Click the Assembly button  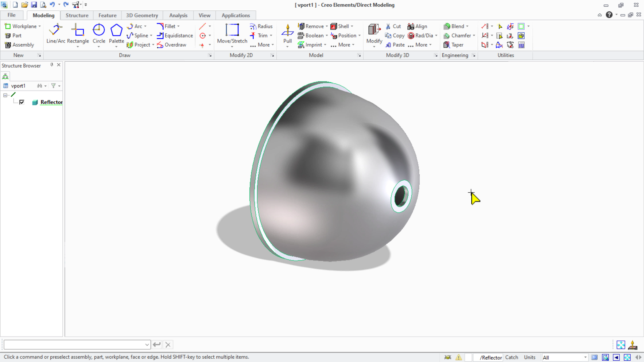19,45
